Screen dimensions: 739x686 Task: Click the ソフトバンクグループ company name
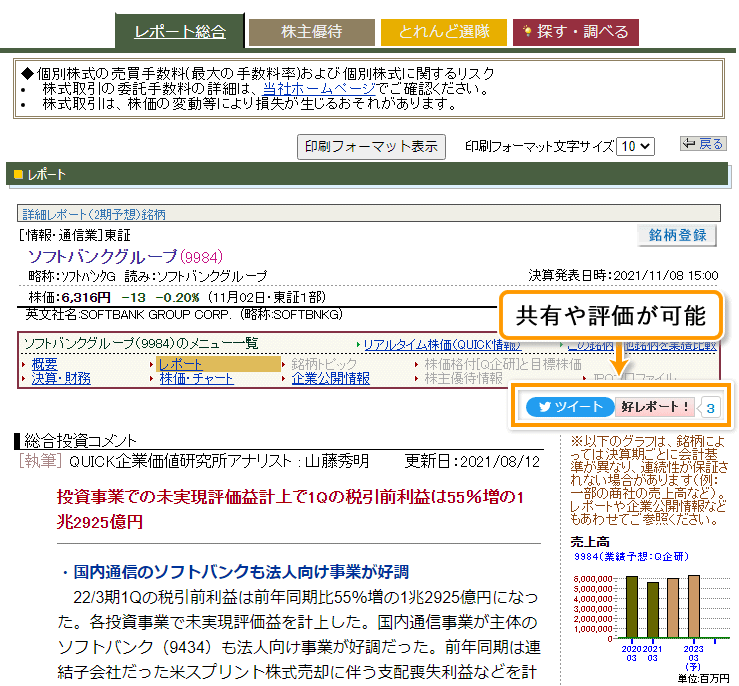102,257
